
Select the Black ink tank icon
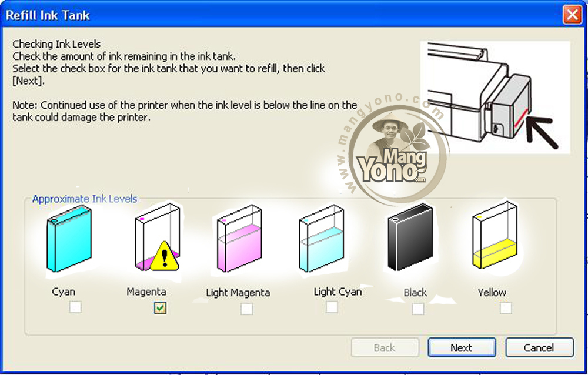coord(410,237)
